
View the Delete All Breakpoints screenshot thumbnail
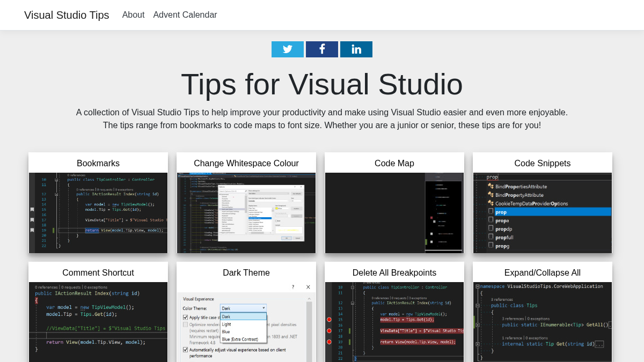[394, 322]
